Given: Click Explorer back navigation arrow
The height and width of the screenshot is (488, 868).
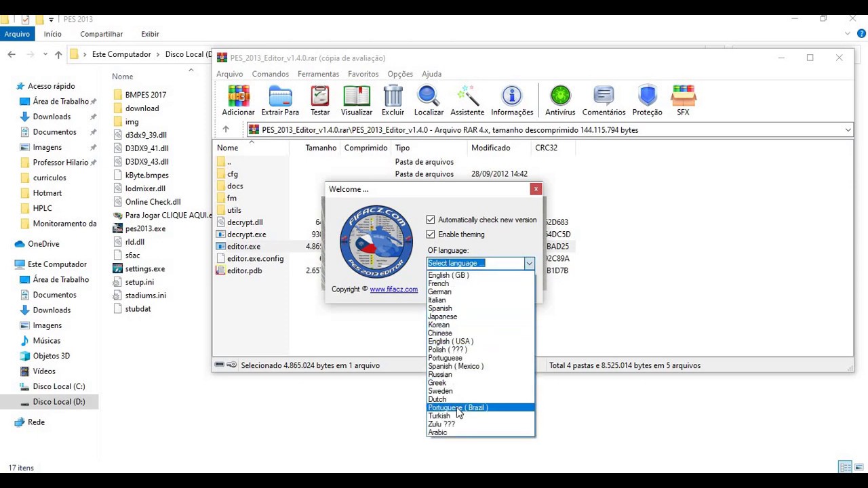Looking at the screenshot, I should pos(12,54).
